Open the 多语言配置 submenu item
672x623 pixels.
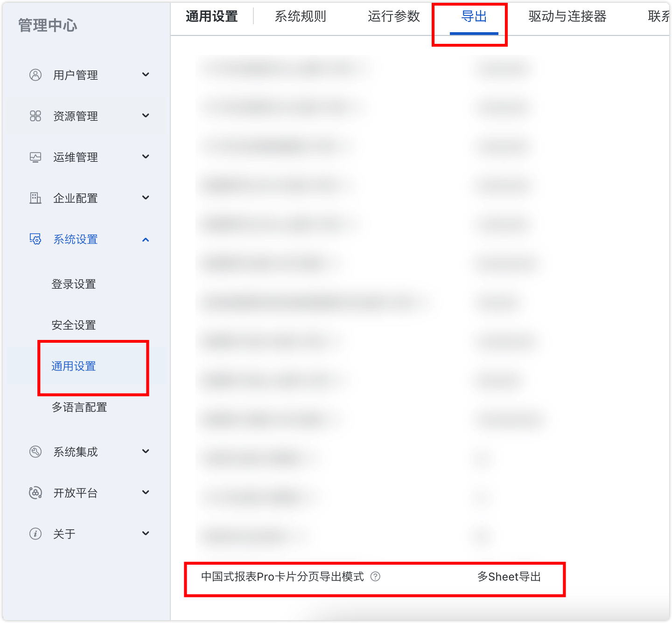(x=79, y=407)
